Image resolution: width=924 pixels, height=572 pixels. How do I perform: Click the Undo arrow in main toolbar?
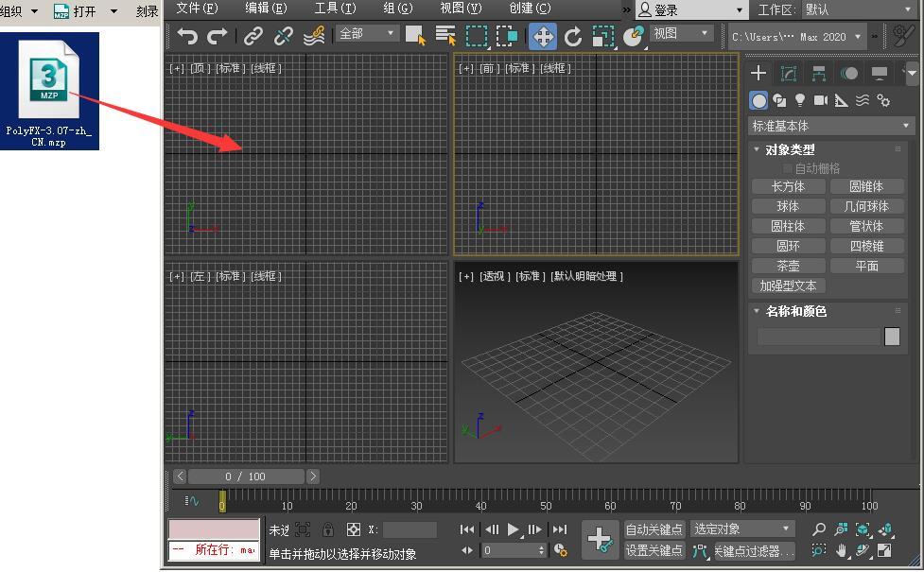click(x=187, y=35)
